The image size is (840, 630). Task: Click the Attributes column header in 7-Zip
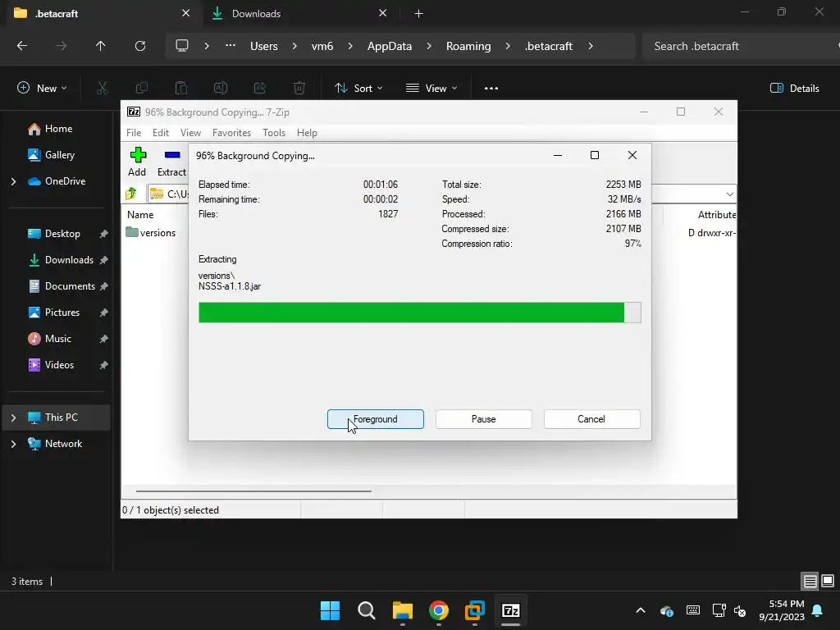716,215
